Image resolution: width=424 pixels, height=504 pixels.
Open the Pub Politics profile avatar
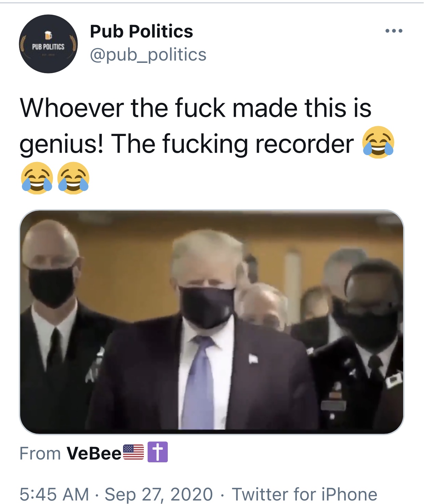point(48,44)
